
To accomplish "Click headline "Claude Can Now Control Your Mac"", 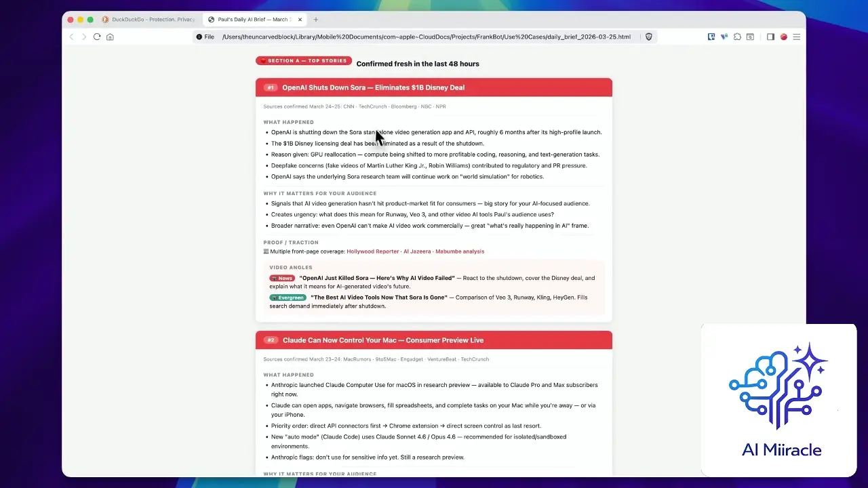I will 383,340.
